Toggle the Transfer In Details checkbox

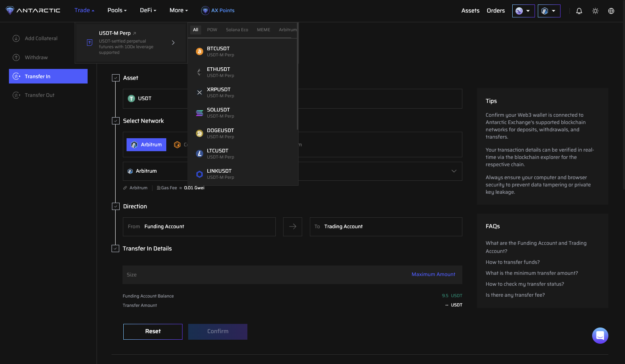tap(116, 248)
